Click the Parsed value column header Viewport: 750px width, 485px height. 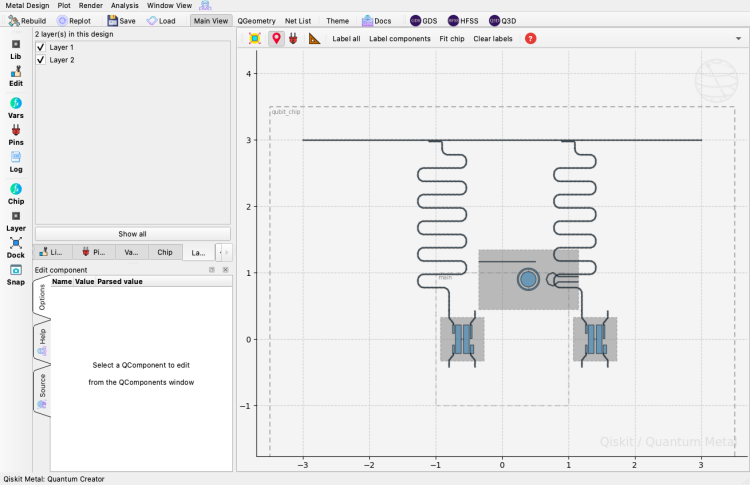pos(120,281)
